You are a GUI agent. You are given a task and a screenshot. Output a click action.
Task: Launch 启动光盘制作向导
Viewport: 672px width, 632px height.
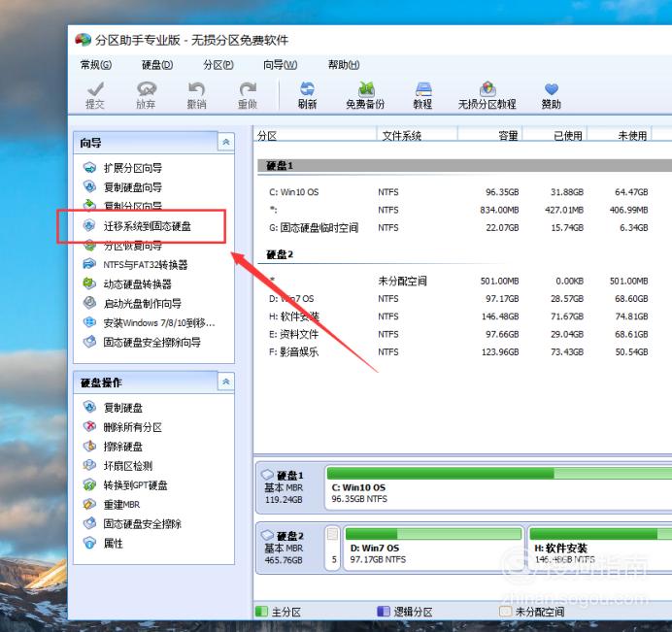point(132,303)
